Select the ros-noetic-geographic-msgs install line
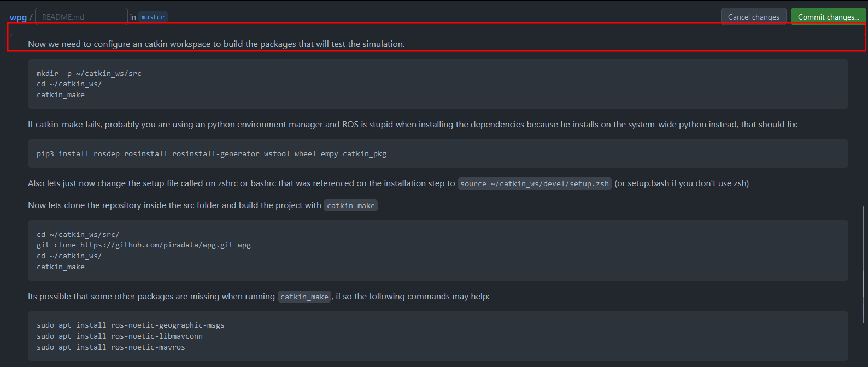The image size is (868, 367). click(x=130, y=325)
